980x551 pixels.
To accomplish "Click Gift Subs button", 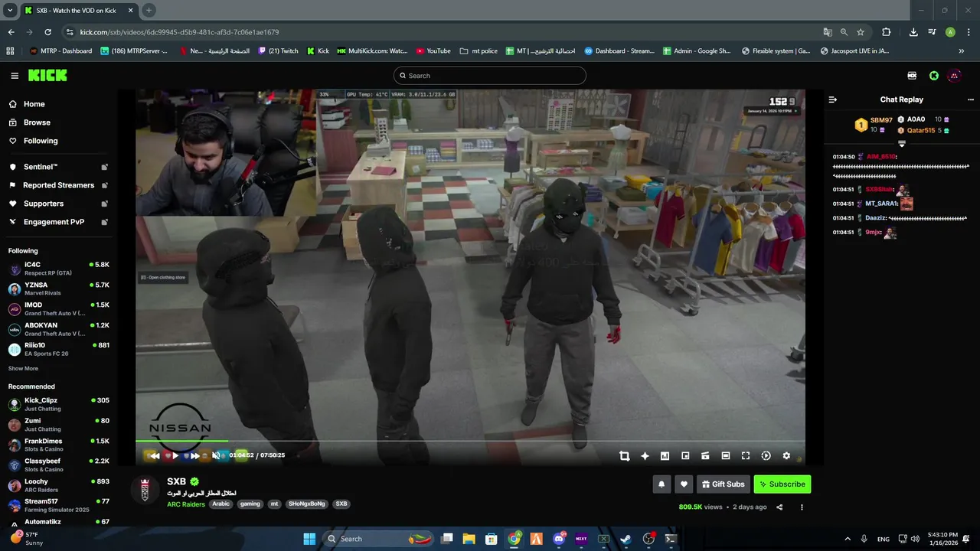I will tap(723, 484).
